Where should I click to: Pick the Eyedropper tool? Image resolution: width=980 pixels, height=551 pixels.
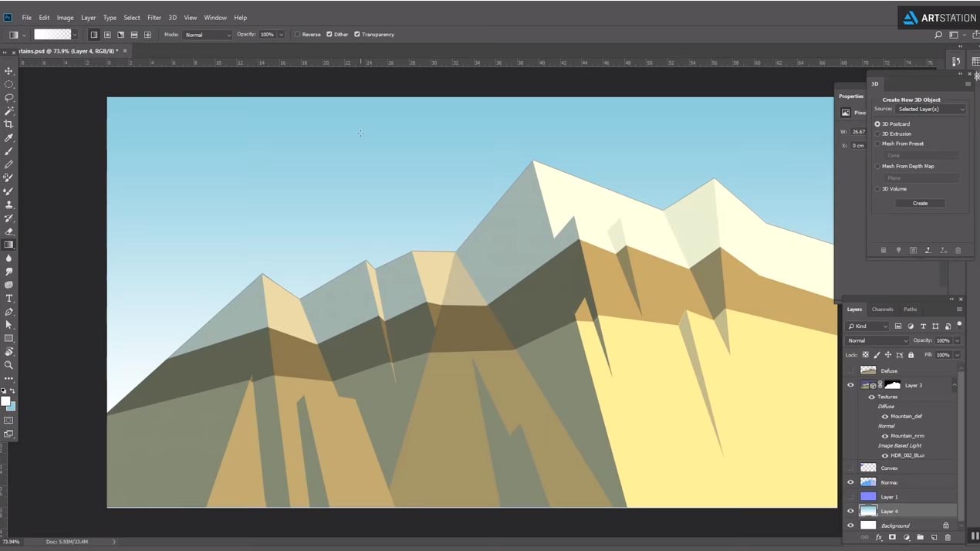point(9,138)
